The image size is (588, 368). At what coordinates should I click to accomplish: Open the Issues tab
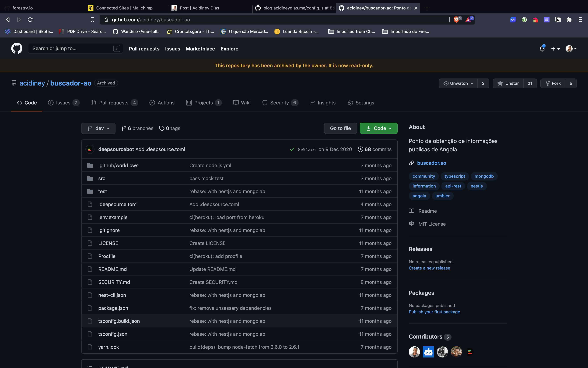(x=64, y=103)
